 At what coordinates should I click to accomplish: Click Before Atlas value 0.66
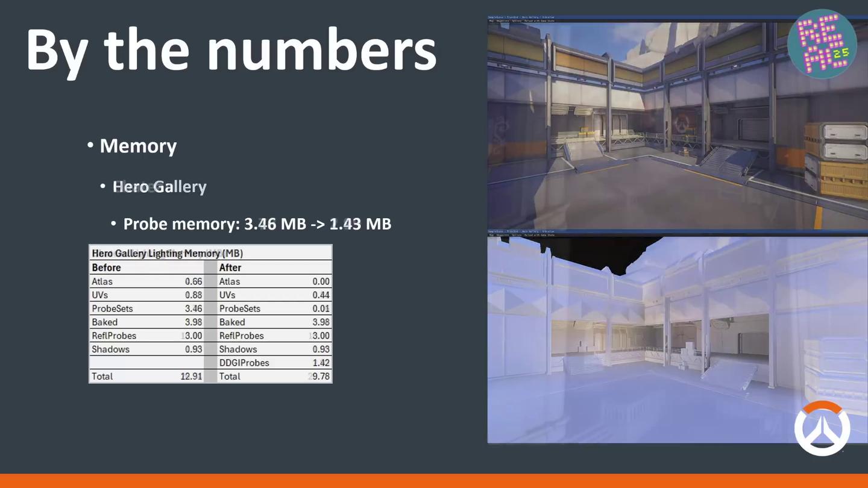(193, 281)
